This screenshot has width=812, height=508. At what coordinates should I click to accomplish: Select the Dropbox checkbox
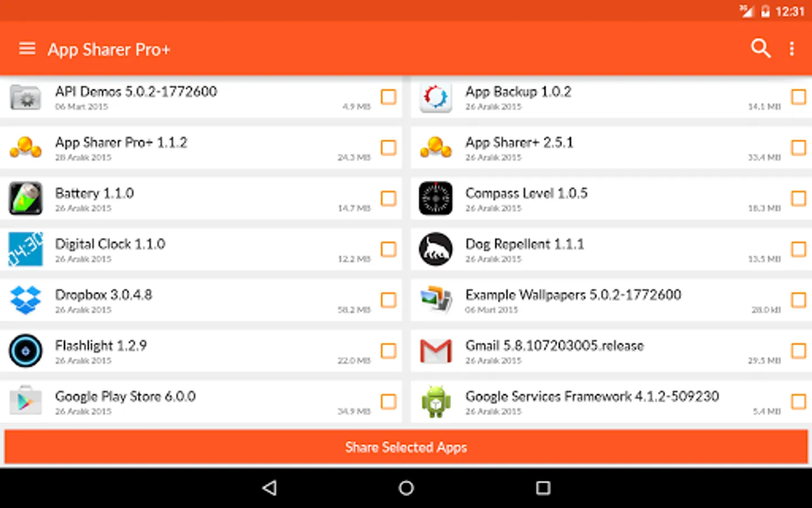pos(389,300)
